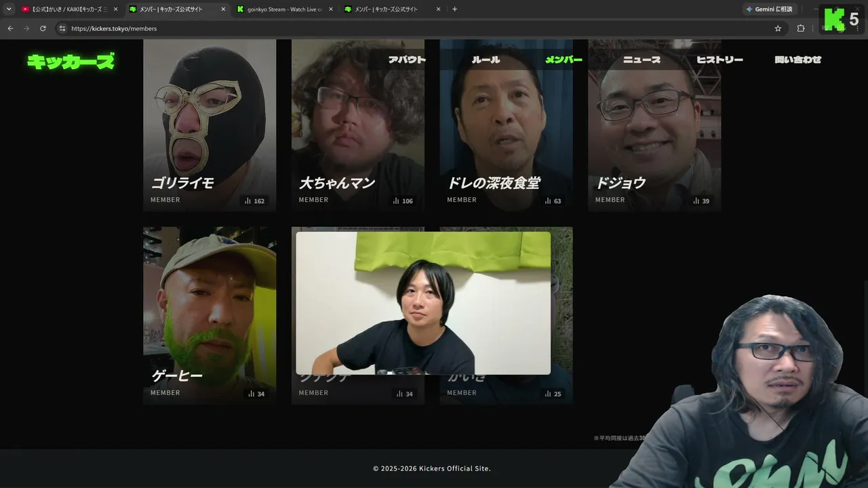Click the webcam overlay of the man with glasses
868x488 pixels.
click(x=738, y=391)
